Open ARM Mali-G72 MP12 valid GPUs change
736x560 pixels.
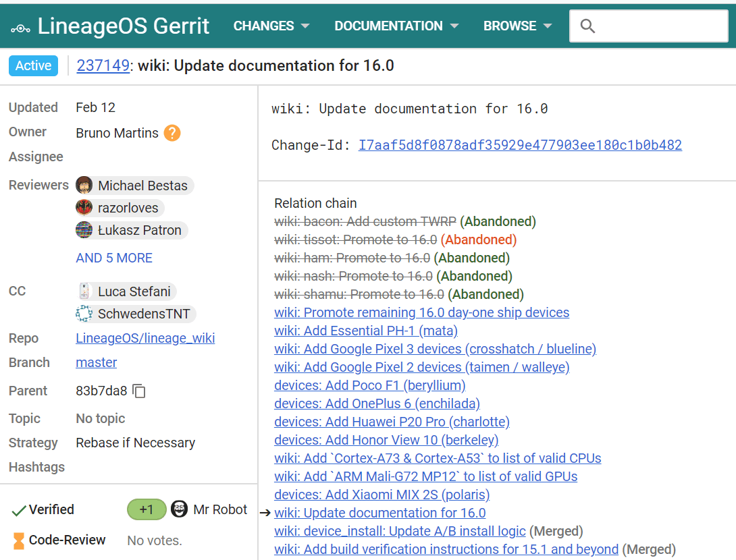426,476
